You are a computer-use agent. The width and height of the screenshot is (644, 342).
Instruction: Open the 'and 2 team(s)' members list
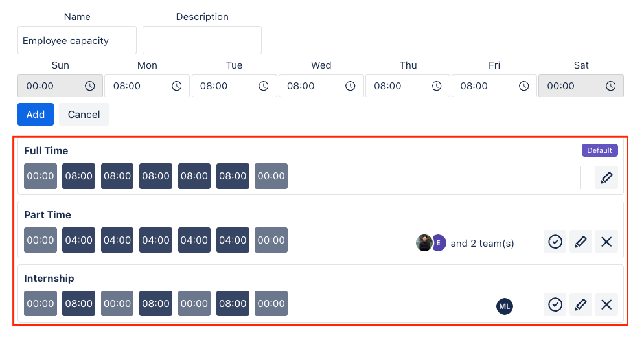[482, 244]
